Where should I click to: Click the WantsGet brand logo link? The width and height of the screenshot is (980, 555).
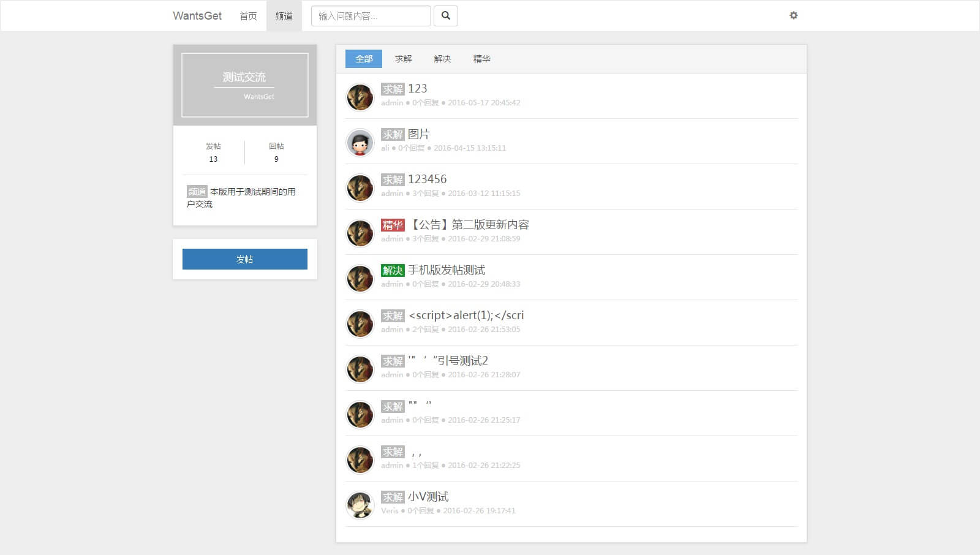click(197, 16)
